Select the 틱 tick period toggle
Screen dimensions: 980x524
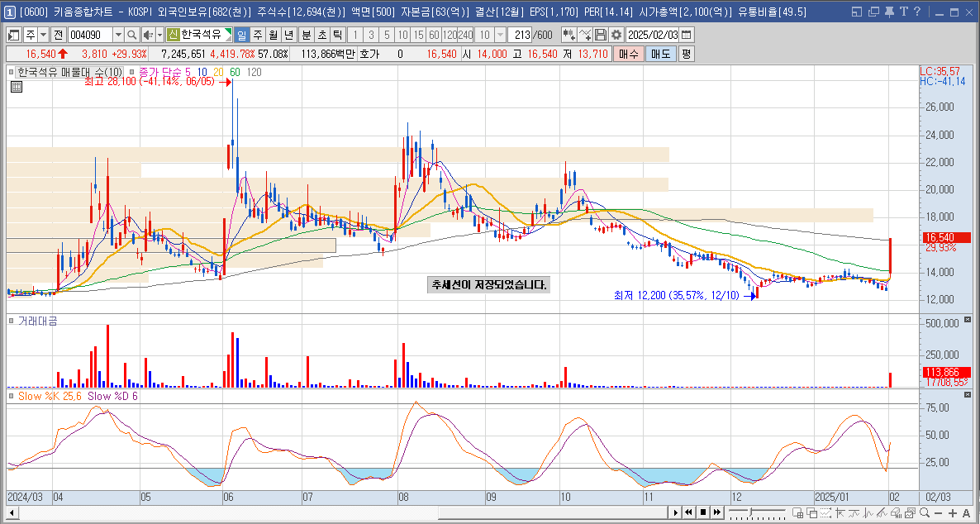[337, 35]
